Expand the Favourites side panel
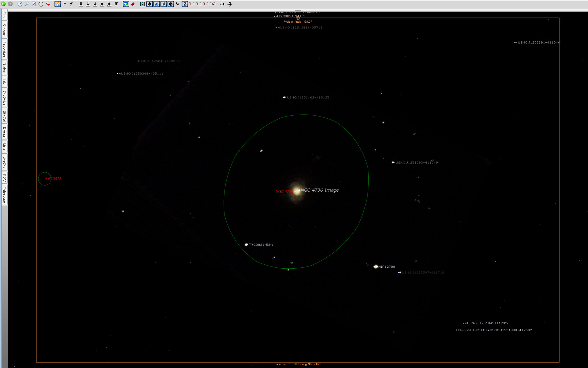 coord(4,49)
